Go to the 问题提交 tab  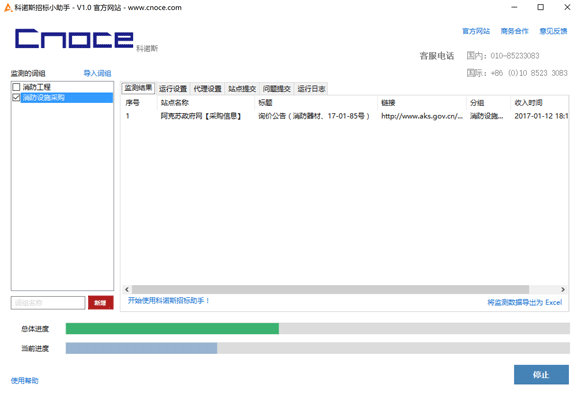pyautogui.click(x=277, y=89)
